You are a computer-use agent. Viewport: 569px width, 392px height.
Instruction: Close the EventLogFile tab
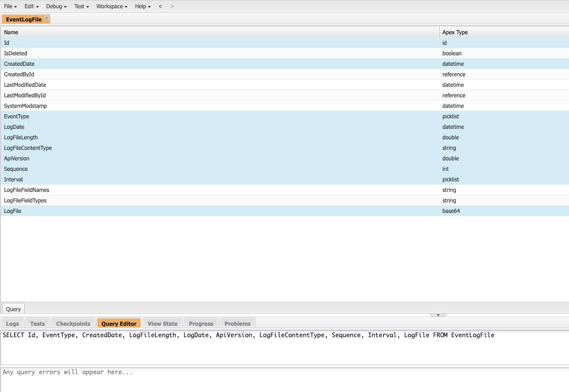47,18
